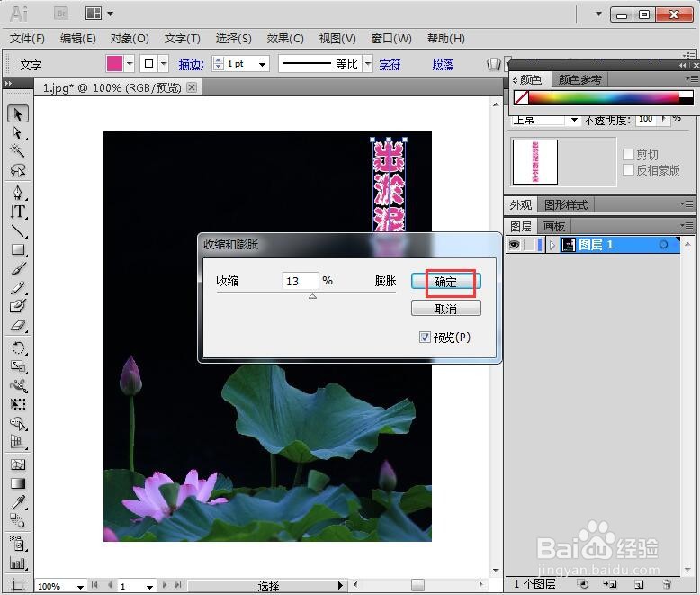Open Adobe Bridge via Br icon
Image resolution: width=700 pixels, height=595 pixels.
pyautogui.click(x=61, y=14)
